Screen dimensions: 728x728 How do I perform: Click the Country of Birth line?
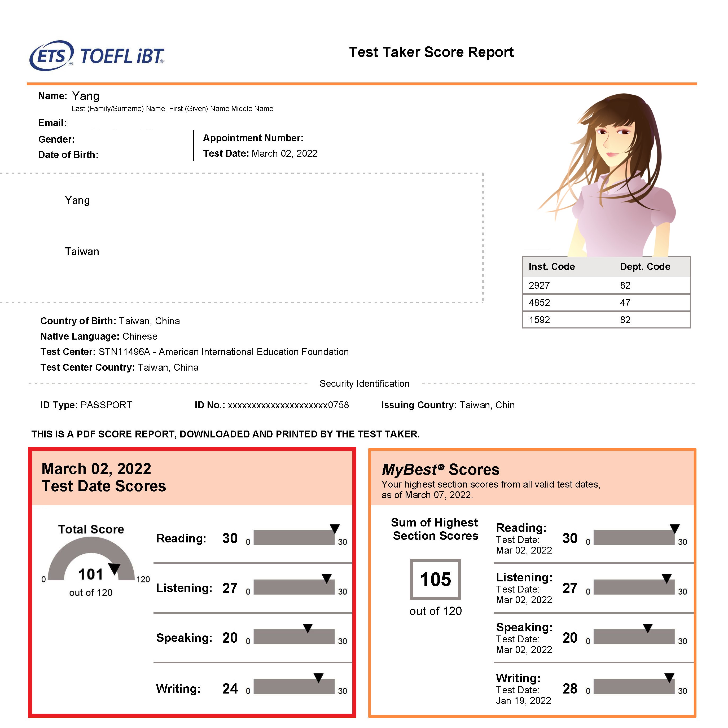tap(110, 321)
